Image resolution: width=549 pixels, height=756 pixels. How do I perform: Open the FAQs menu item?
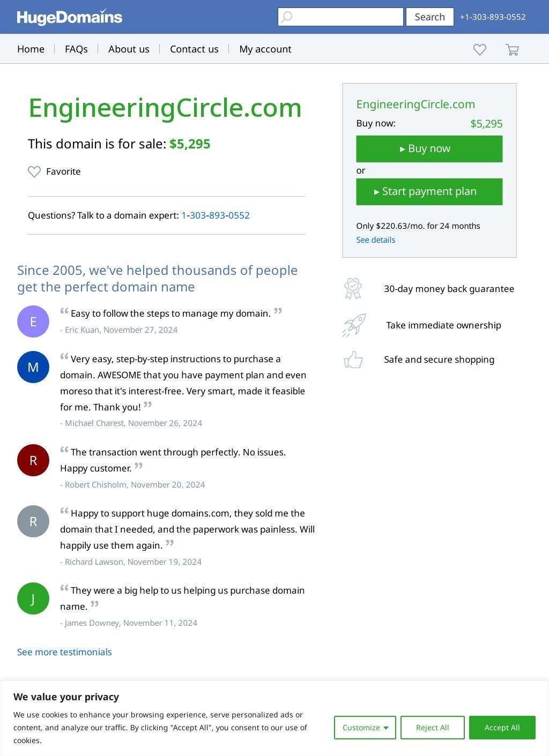76,49
